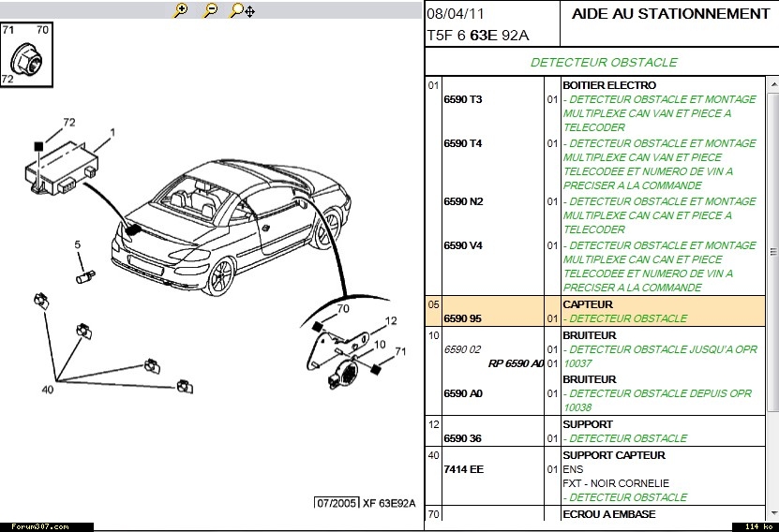
Task: Click callout 72 above the electronic box
Action: [x=69, y=122]
